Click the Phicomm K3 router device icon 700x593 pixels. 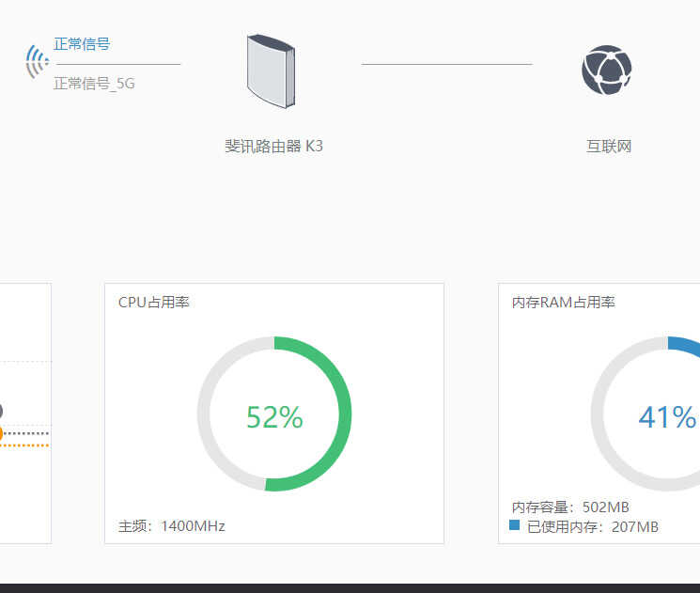271,71
